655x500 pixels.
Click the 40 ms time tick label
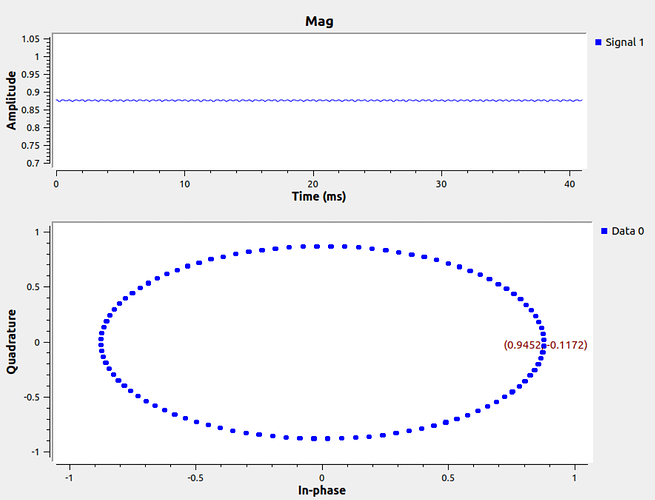tap(569, 184)
